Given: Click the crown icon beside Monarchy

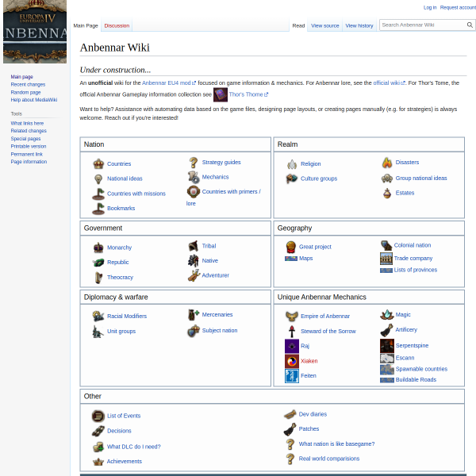Looking at the screenshot, I should 98,248.
